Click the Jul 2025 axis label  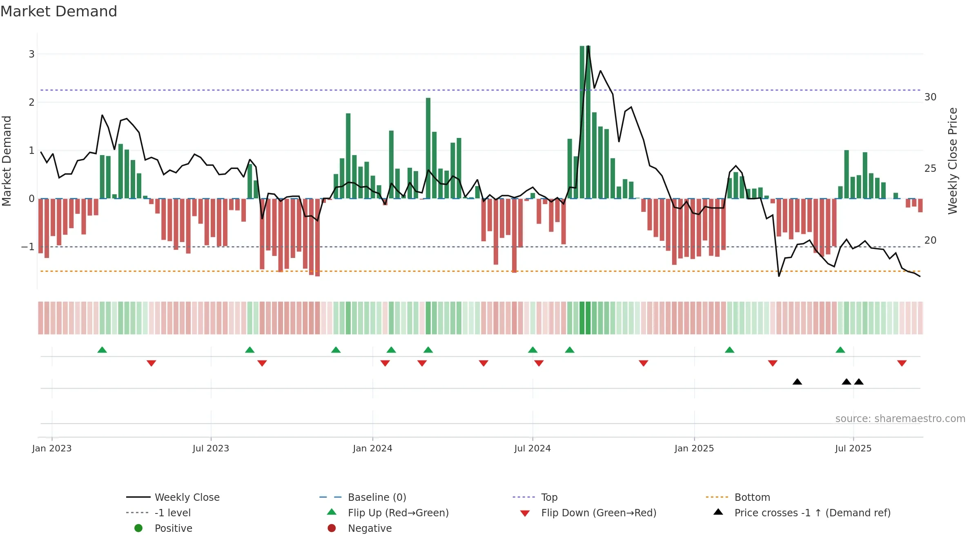853,449
